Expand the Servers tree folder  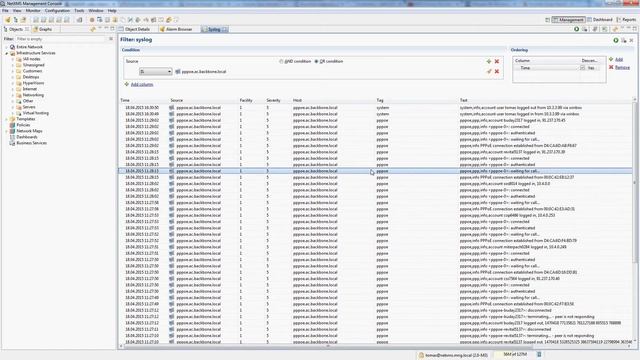pos(13,107)
